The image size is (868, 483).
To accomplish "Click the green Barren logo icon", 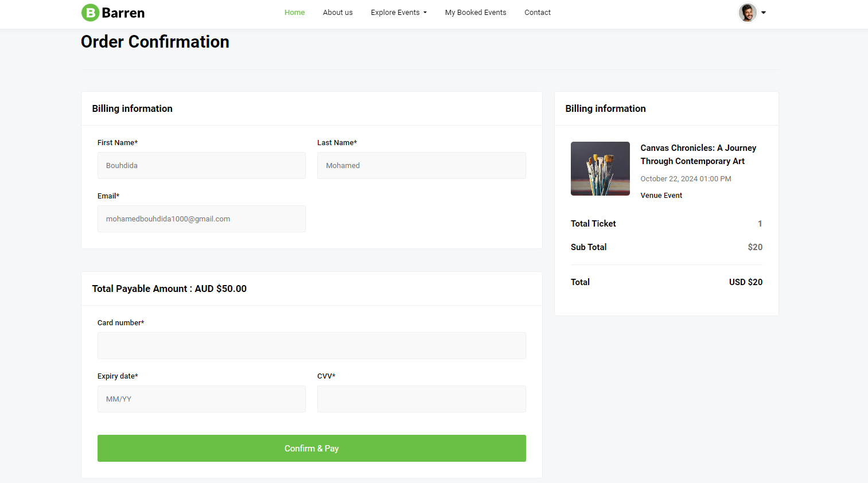I will (90, 13).
